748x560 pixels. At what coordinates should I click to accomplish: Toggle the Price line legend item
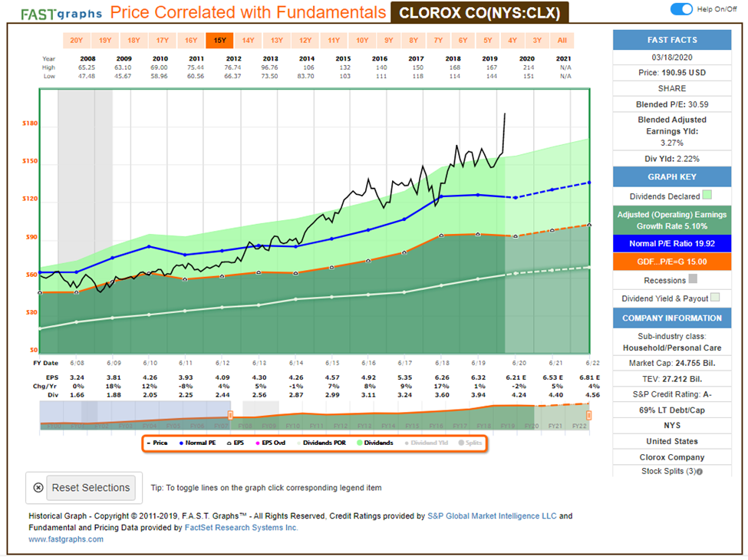(157, 443)
